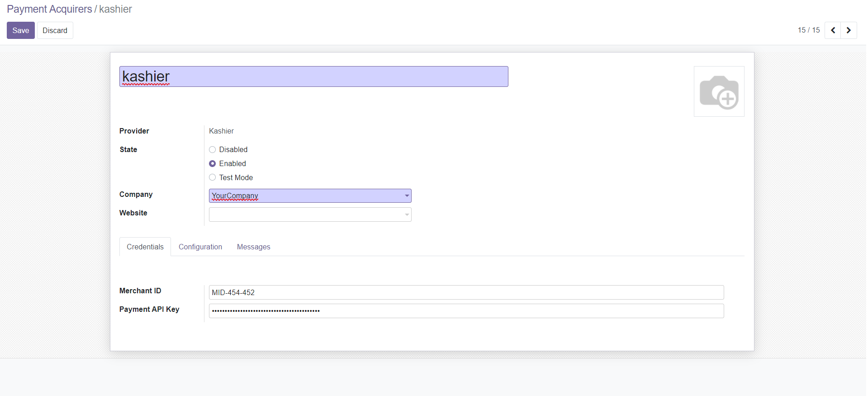Click the Website label

pyautogui.click(x=133, y=213)
